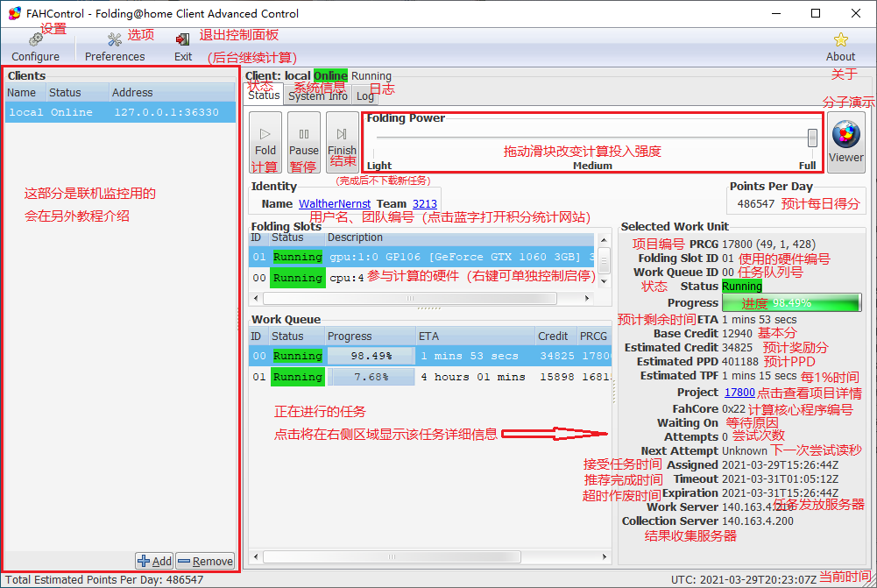Open project 17800 details link
This screenshot has width=877, height=588.
pos(739,393)
